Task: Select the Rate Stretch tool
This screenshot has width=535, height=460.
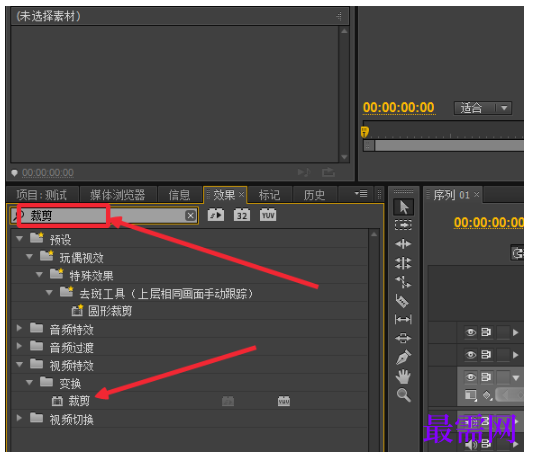Action: click(x=403, y=282)
